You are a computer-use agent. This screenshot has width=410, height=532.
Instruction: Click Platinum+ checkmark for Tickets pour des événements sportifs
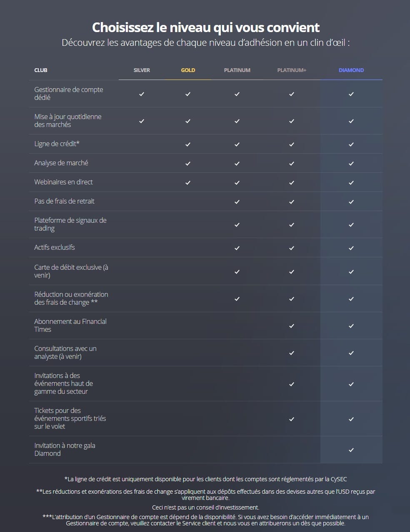pyautogui.click(x=292, y=419)
